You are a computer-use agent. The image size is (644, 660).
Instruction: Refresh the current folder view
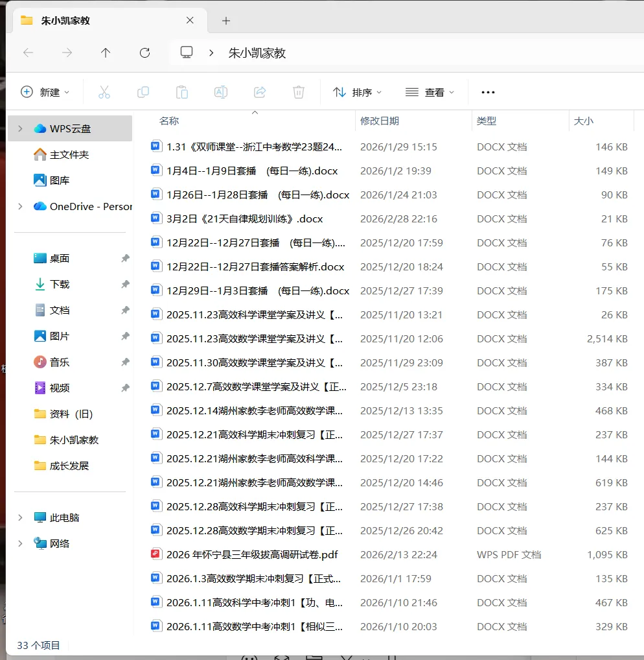144,53
